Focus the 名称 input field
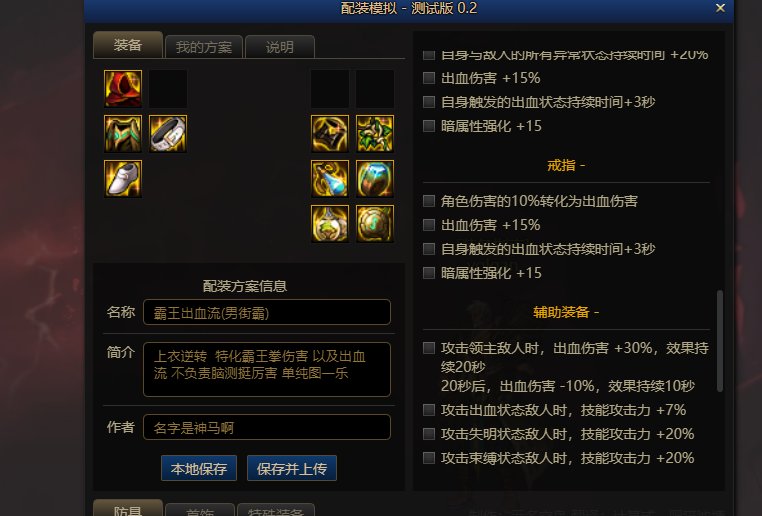Screen dimensions: 762x516 tap(267, 312)
